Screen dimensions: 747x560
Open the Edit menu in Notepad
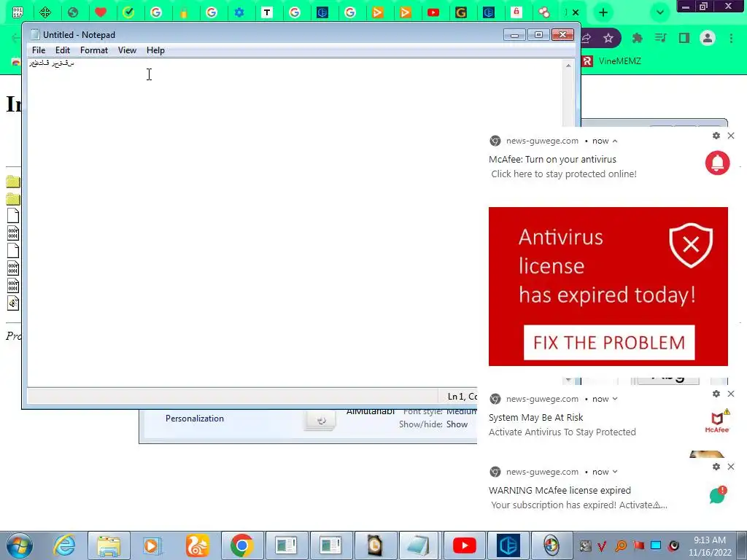click(63, 50)
